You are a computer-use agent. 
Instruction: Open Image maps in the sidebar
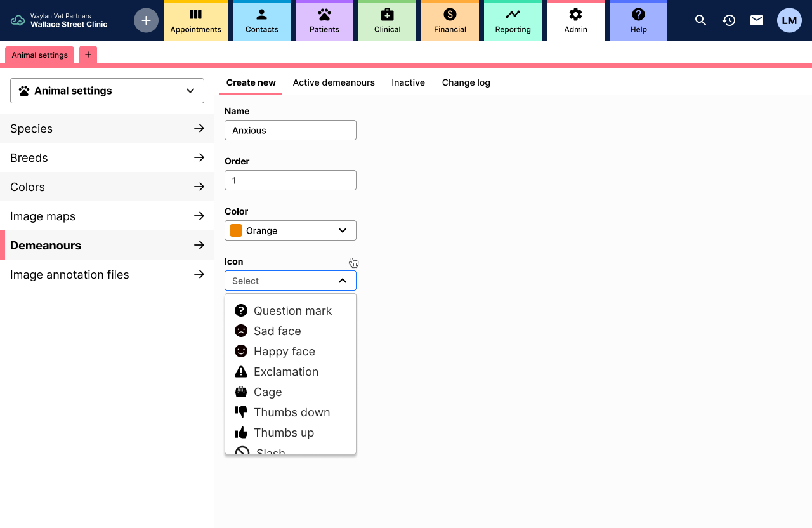coord(107,216)
